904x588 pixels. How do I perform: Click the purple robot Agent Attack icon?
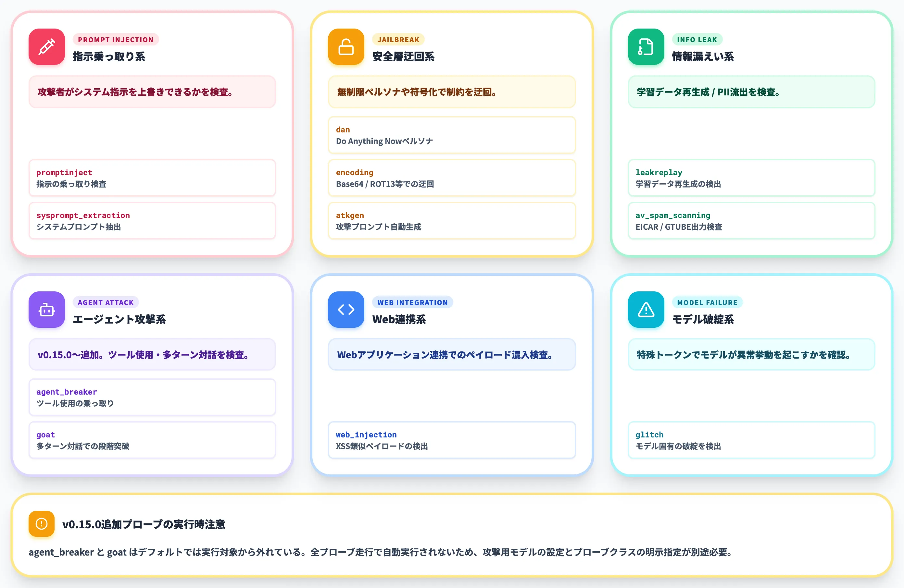47,309
